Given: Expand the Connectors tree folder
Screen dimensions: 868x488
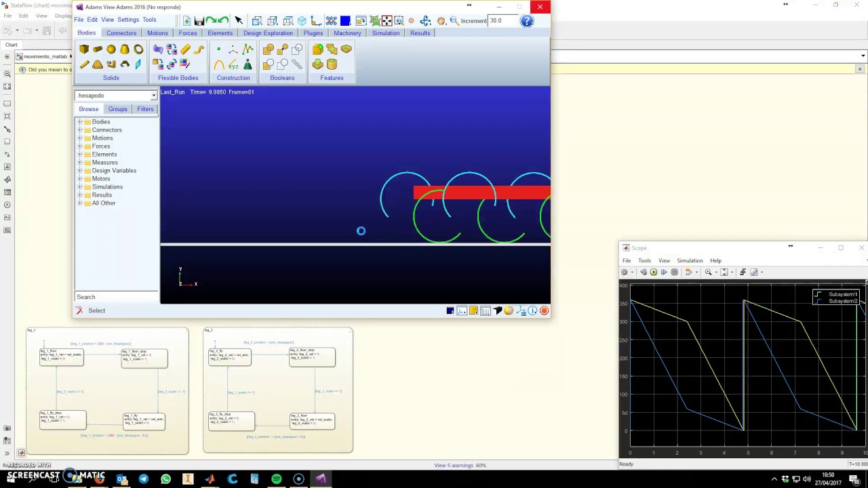Looking at the screenshot, I should coord(79,130).
